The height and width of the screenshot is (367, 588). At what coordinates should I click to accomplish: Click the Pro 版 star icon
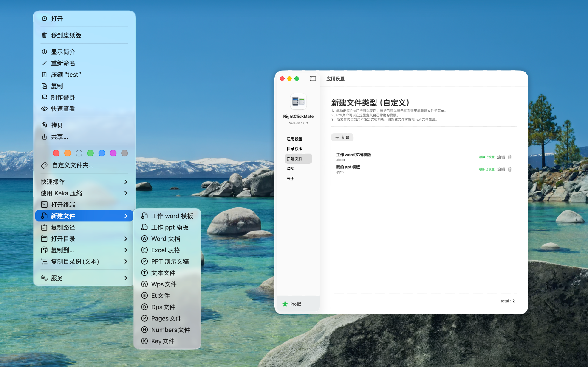tap(285, 304)
